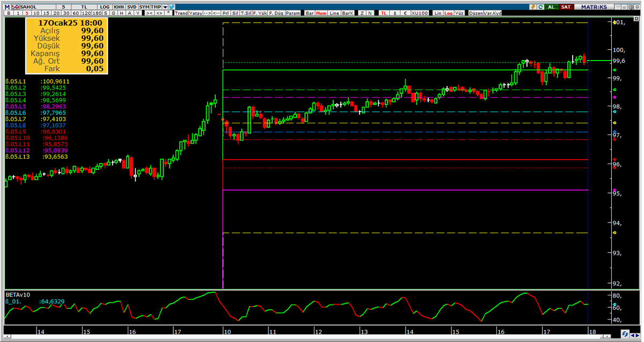
Task: Click the period field showing 5
Action: 63,7
